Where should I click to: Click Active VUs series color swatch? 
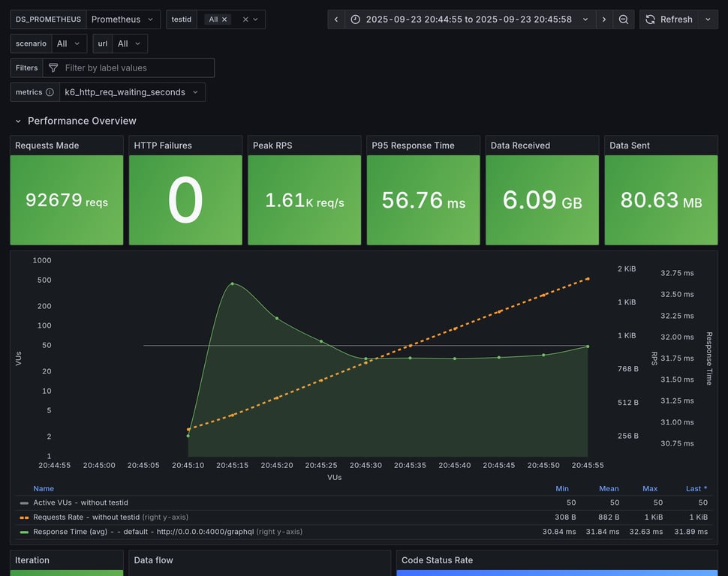pos(24,502)
